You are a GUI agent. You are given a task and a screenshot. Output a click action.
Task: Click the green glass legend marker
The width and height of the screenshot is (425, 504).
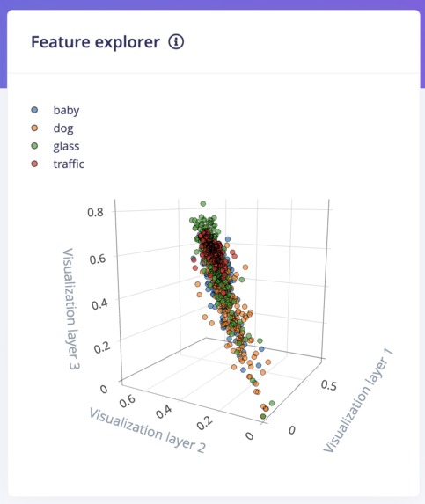tap(34, 146)
